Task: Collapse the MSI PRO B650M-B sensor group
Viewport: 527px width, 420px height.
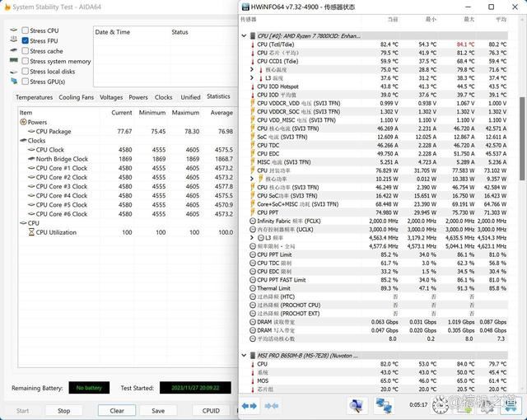Action: (x=244, y=355)
